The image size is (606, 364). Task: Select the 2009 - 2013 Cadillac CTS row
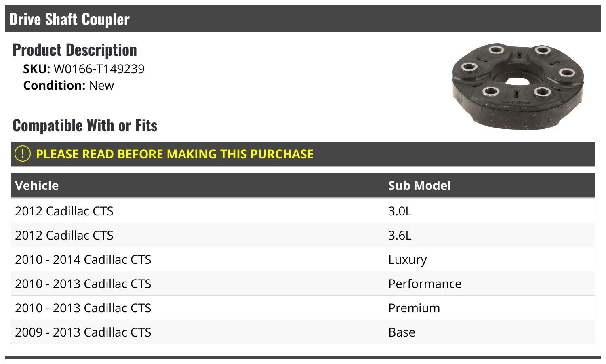(83, 332)
